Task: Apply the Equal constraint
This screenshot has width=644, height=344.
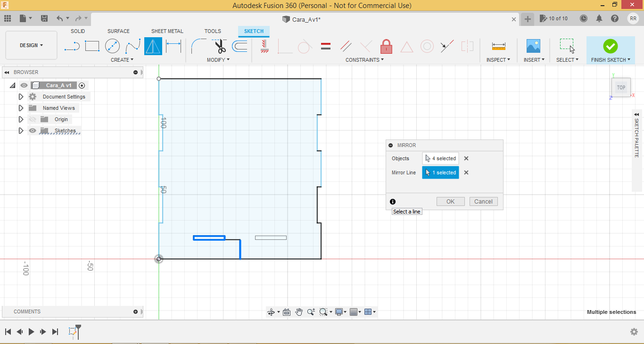Action: 325,46
